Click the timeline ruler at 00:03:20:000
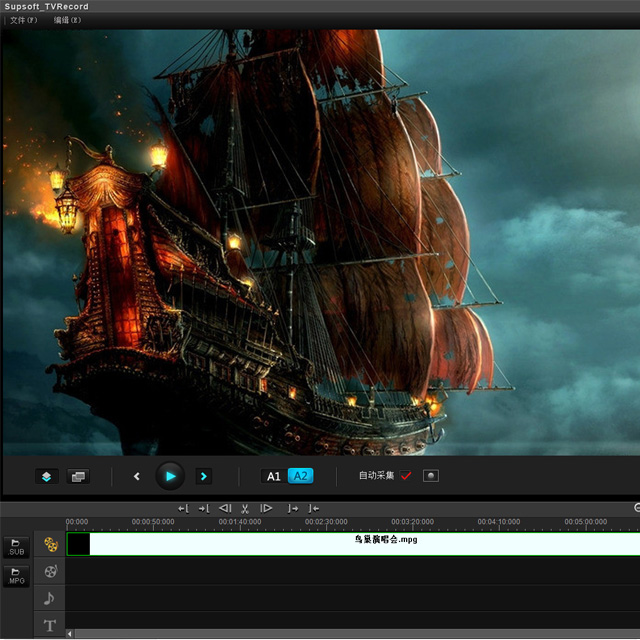 coord(412,522)
